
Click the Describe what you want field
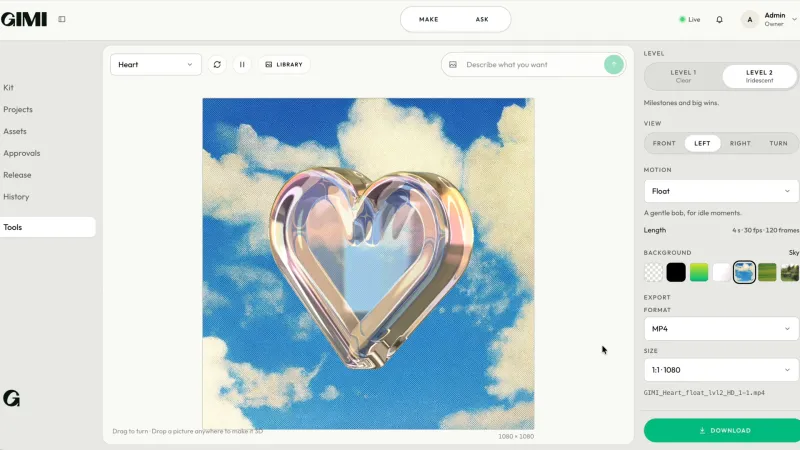pyautogui.click(x=531, y=65)
